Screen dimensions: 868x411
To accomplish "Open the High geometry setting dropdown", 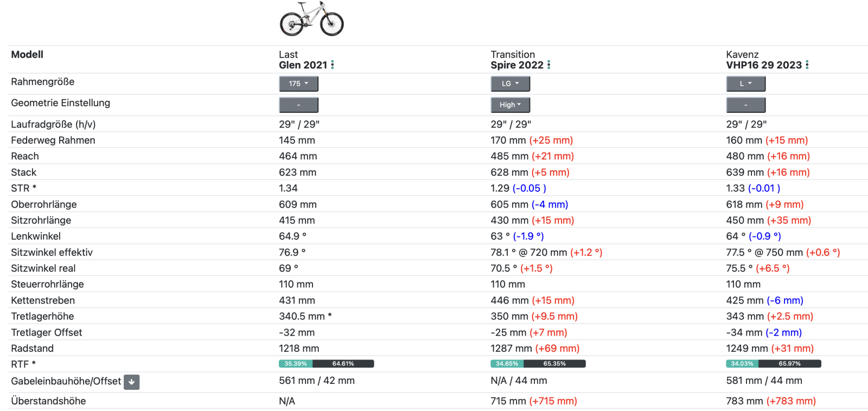I will pos(510,105).
